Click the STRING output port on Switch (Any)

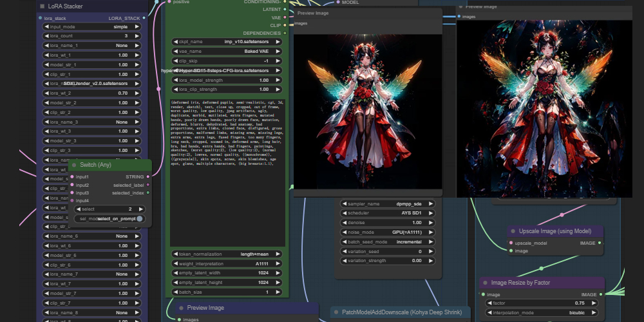148,177
